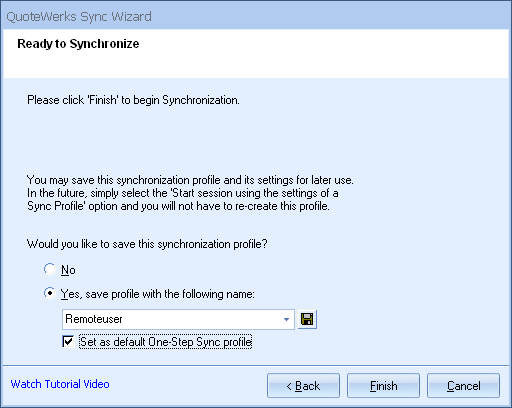Click the 'Please click Finish' instruction text

[133, 100]
